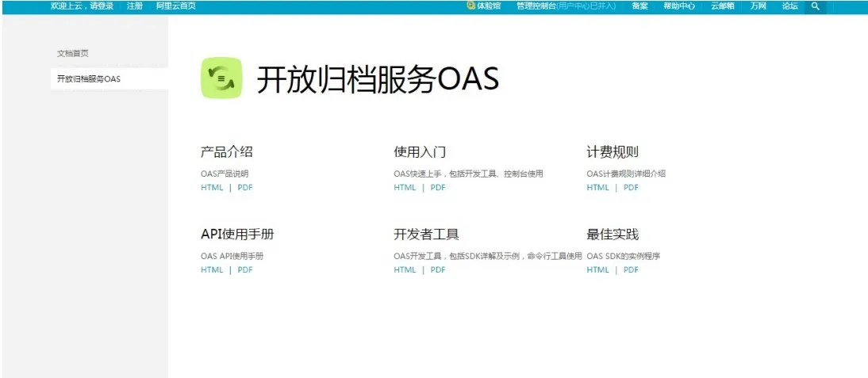Click the text OAS API使用手册 description
The width and height of the screenshot is (868, 378).
tap(232, 257)
